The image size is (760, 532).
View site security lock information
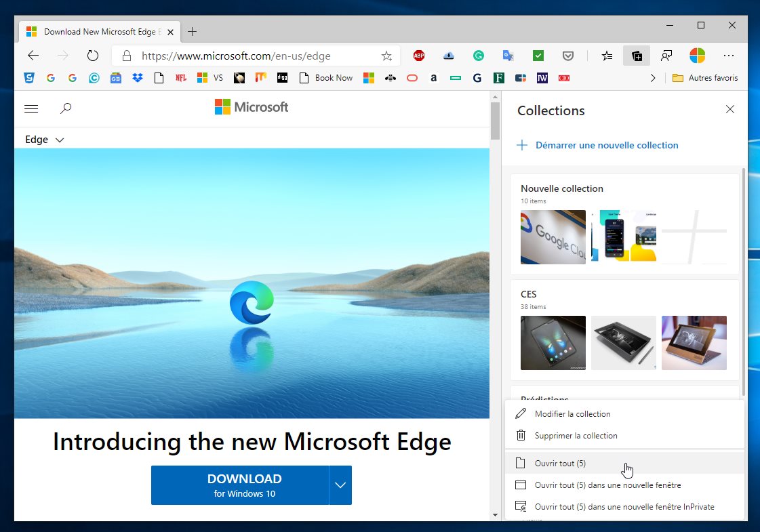click(127, 56)
